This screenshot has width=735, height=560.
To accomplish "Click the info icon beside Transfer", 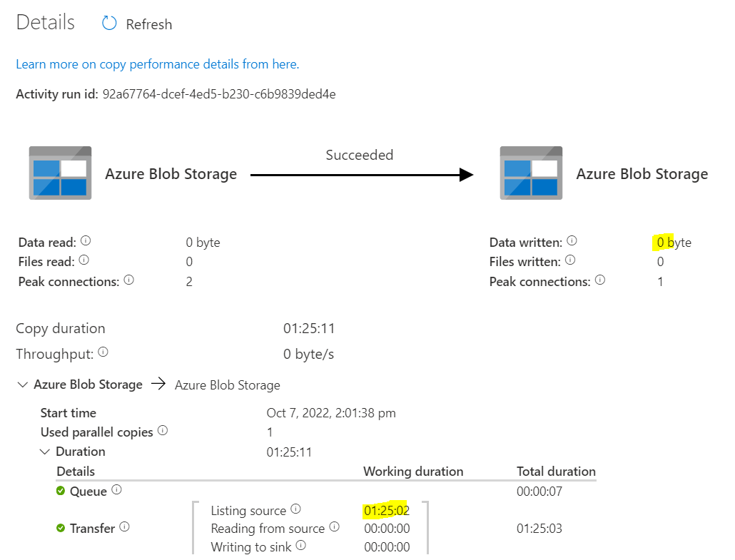I will click(x=123, y=528).
